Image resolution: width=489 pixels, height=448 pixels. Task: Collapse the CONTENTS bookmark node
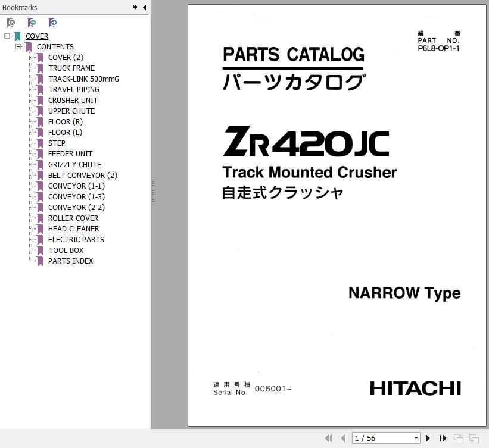[18, 47]
